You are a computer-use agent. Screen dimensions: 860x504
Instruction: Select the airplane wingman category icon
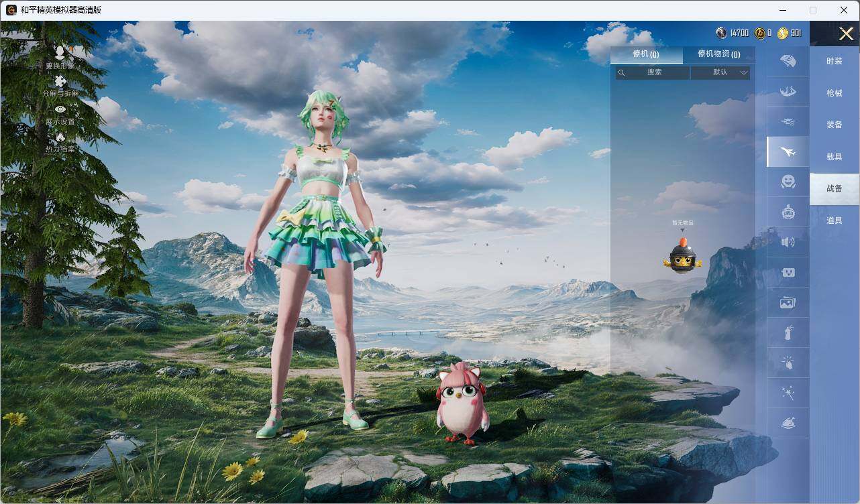point(788,152)
